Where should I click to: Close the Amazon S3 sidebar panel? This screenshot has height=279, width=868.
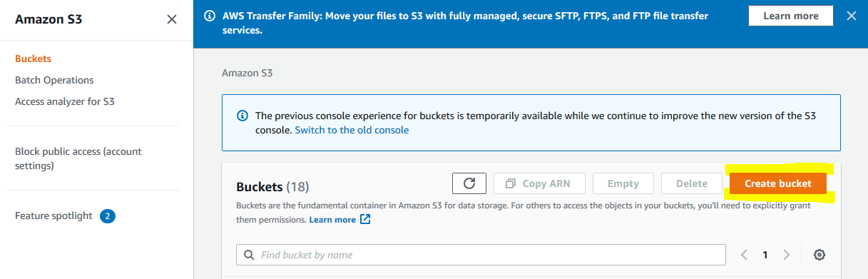click(172, 20)
